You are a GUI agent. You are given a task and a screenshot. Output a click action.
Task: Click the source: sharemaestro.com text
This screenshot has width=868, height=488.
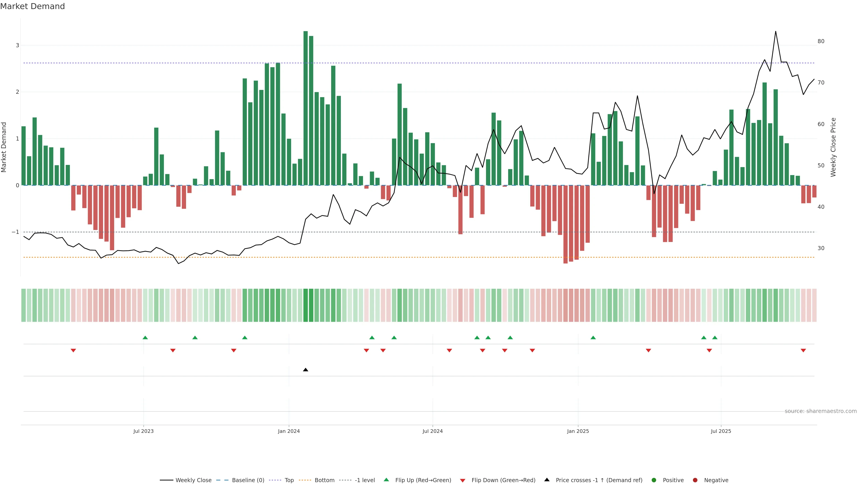coord(821,411)
